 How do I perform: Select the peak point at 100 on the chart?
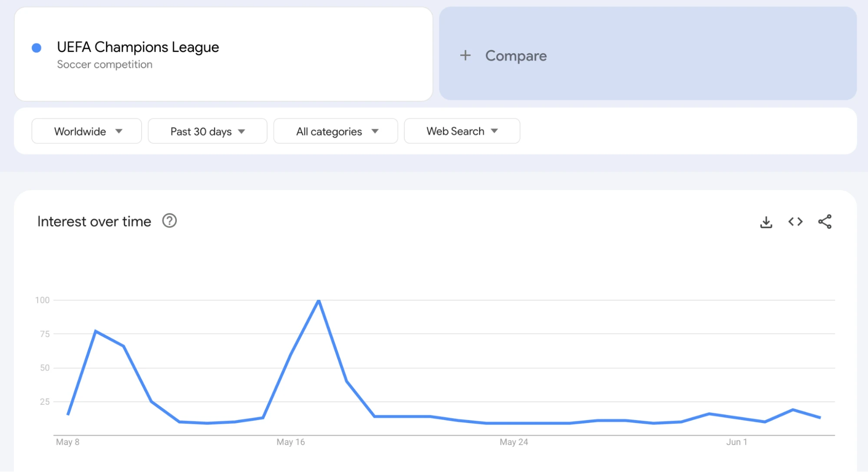(319, 300)
